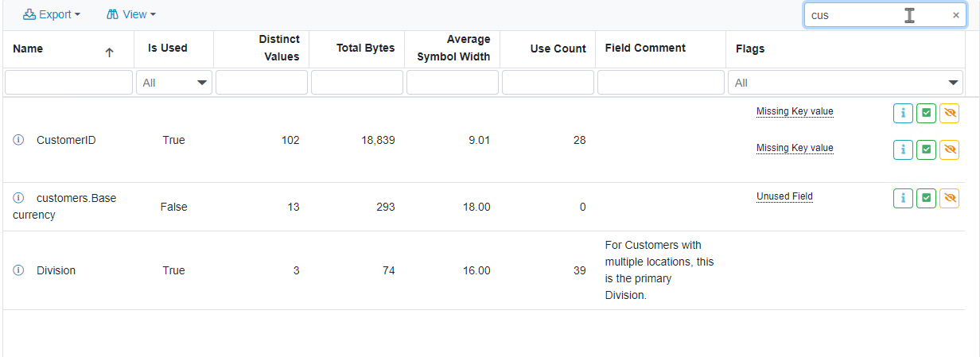Click the info circle icon beside Division

(x=18, y=270)
